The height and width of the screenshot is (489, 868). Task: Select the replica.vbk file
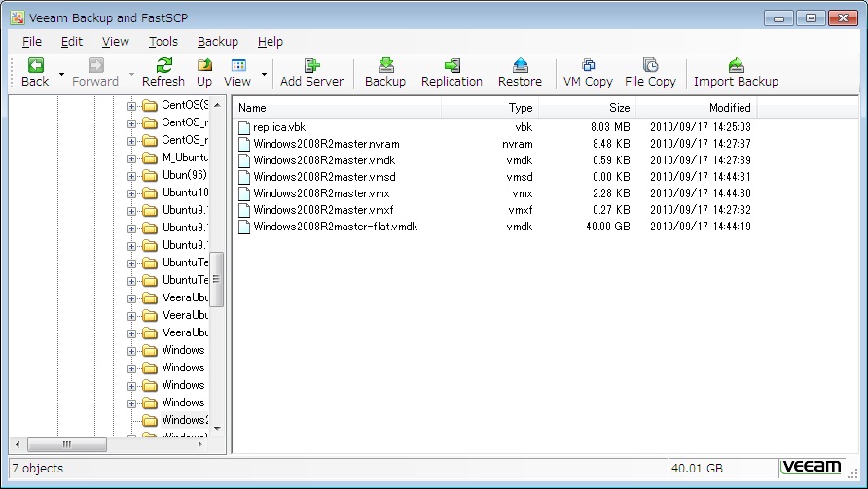(279, 127)
